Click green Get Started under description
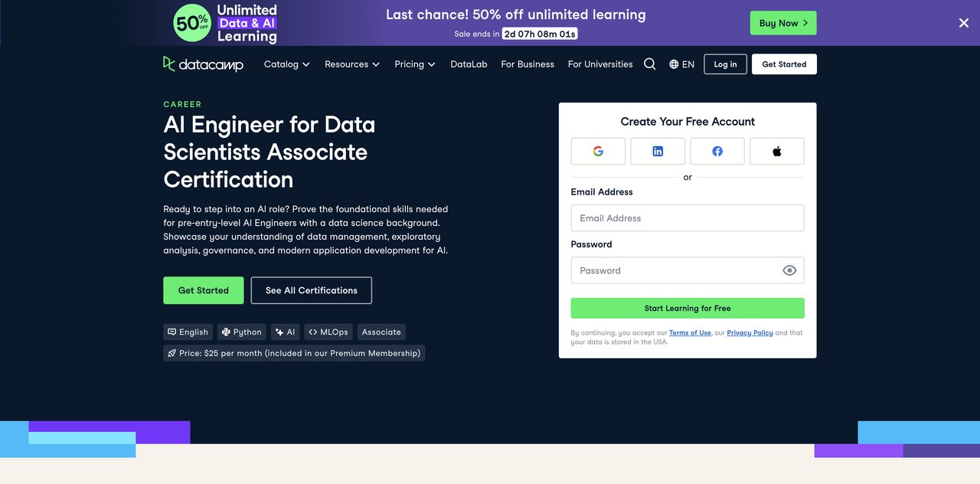 (x=204, y=290)
